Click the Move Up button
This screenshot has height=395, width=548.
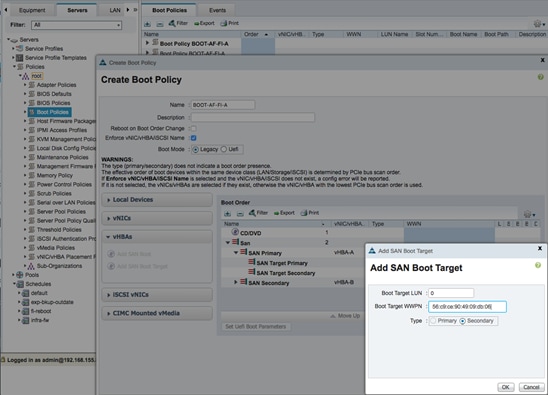pyautogui.click(x=345, y=316)
